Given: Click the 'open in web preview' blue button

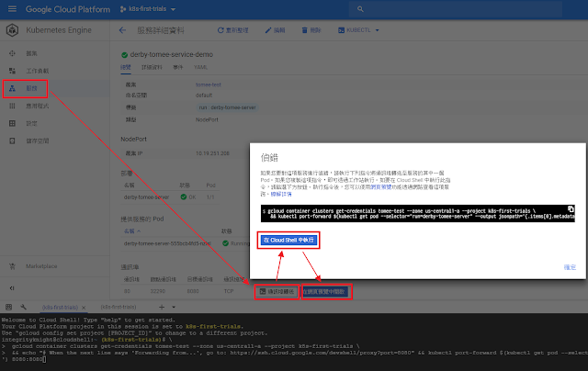Looking at the screenshot, I should click(x=324, y=291).
